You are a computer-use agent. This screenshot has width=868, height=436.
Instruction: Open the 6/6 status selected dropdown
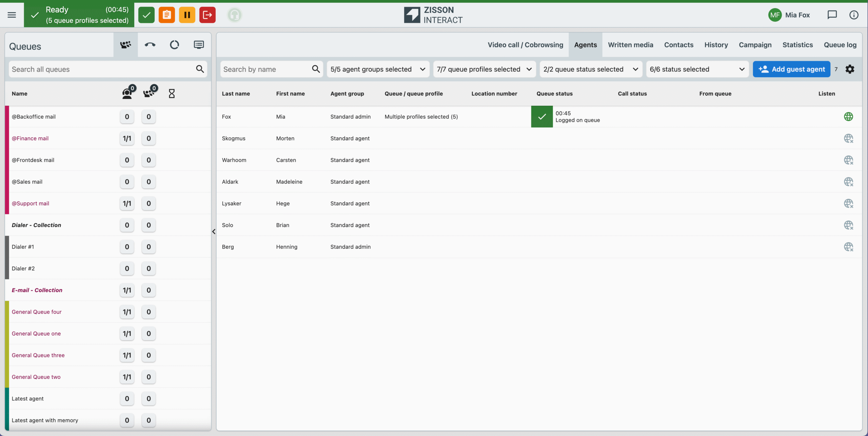697,69
